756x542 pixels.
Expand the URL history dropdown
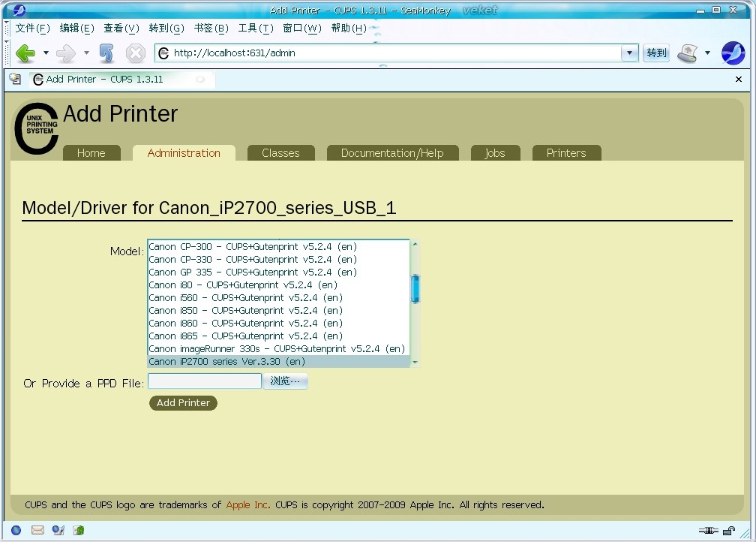pyautogui.click(x=629, y=53)
